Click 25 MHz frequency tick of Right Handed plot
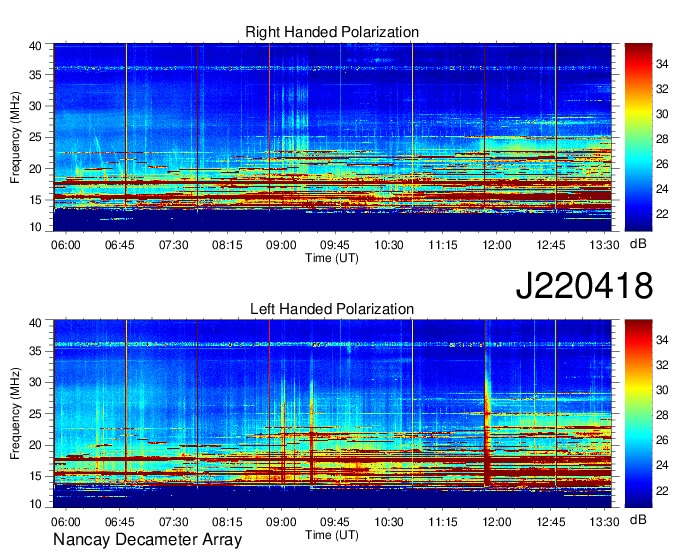This screenshot has width=680, height=552. pos(35,137)
